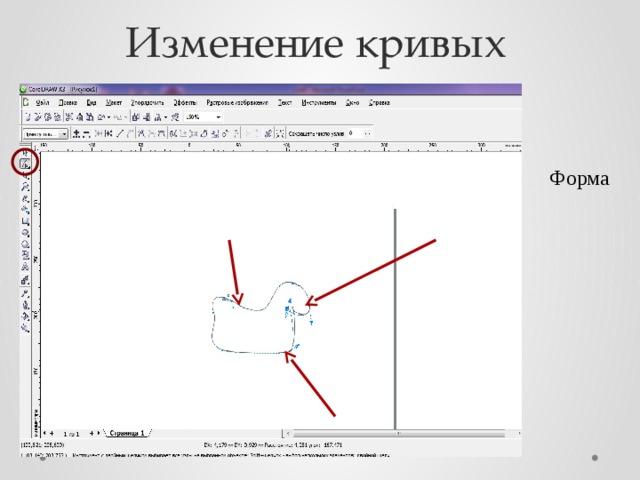Click the first page navigation arrow
This screenshot has width=640, height=480.
[x=44, y=433]
